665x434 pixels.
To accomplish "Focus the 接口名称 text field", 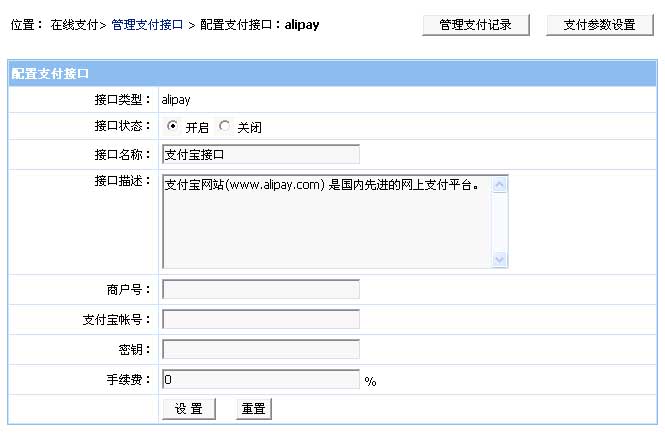I will coord(260,154).
